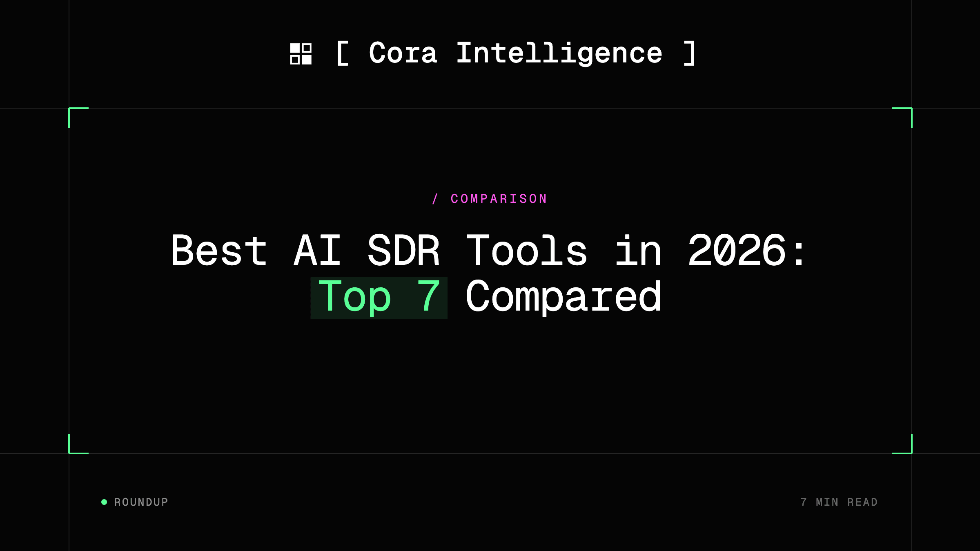Click the headline 'Best AI SDR Tools in 2026:'
Viewport: 980px width, 551px height.
(x=488, y=250)
